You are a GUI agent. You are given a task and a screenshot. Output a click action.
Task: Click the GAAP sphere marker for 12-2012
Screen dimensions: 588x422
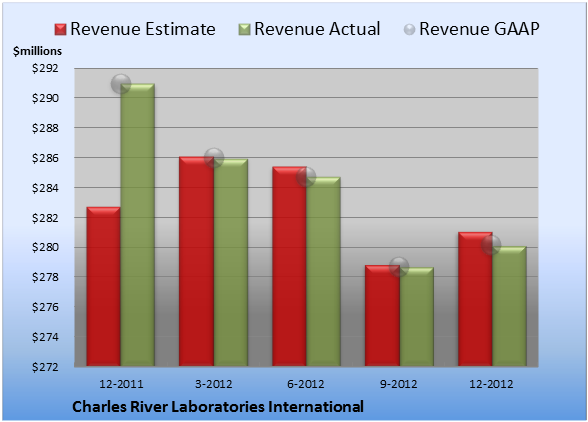[491, 245]
